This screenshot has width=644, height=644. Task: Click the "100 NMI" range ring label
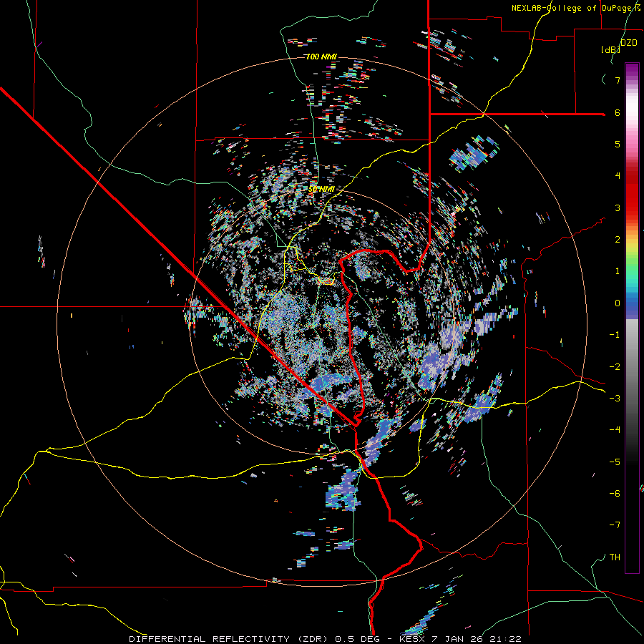(321, 57)
